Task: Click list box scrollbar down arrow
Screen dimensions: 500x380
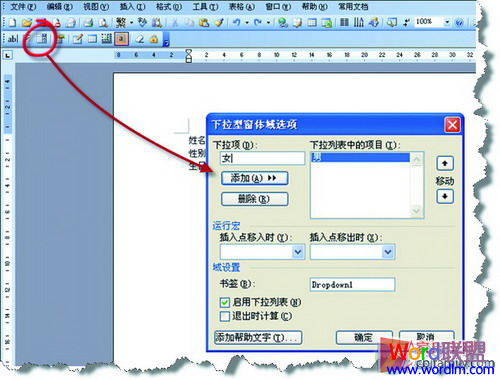Action: click(416, 211)
